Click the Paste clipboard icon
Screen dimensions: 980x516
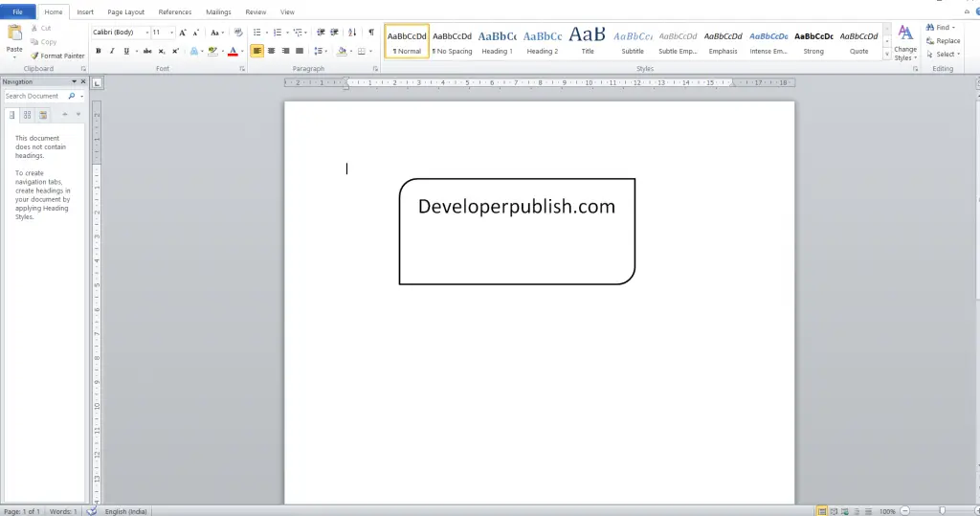(14, 34)
